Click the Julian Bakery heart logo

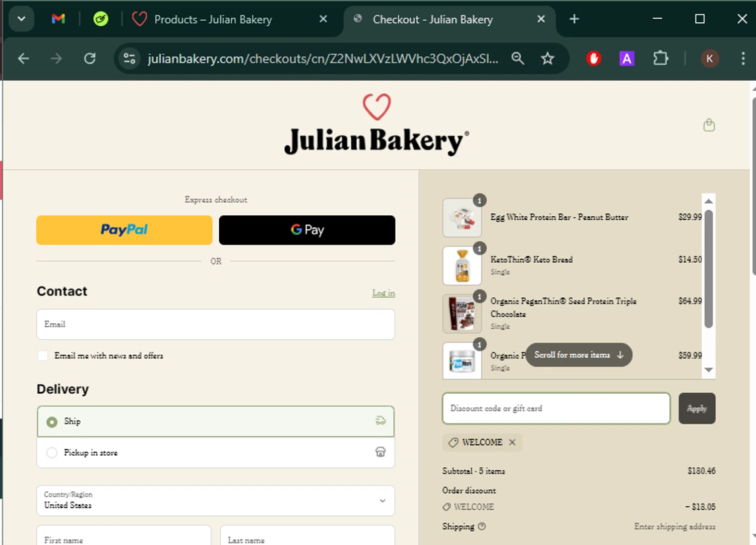377,107
